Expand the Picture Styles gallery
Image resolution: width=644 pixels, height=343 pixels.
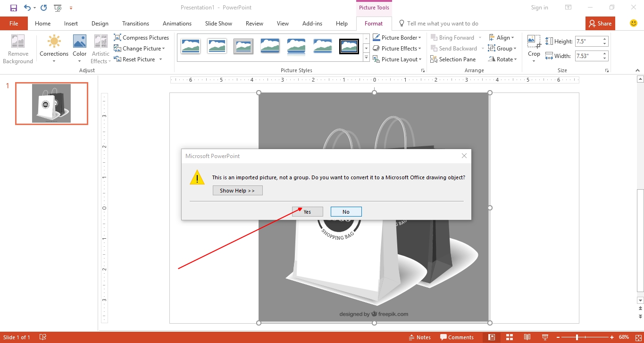tap(366, 57)
